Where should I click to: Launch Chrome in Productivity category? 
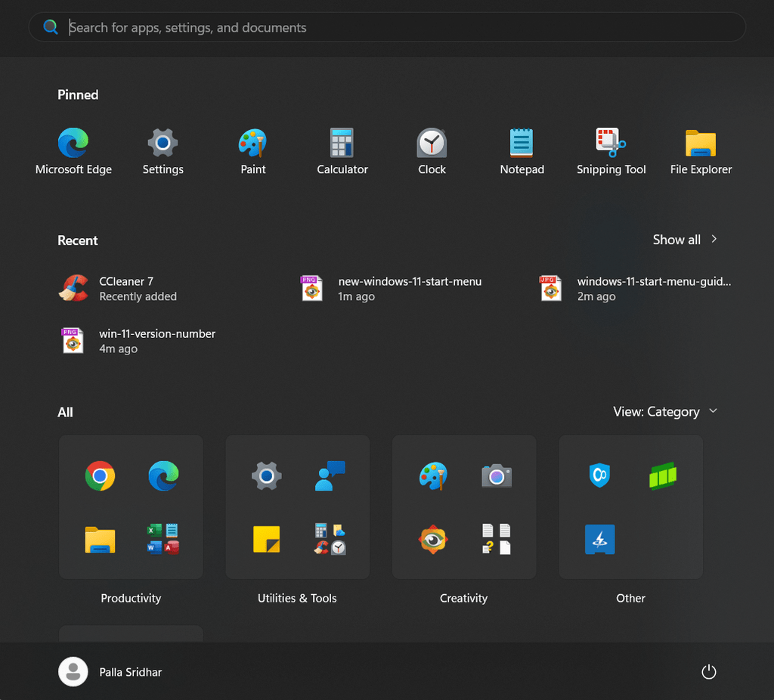point(100,476)
